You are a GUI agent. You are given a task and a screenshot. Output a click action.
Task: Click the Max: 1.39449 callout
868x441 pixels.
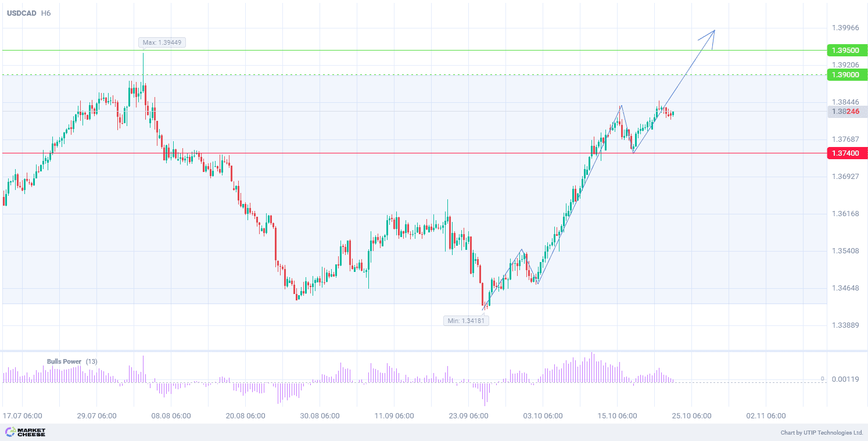pos(162,42)
